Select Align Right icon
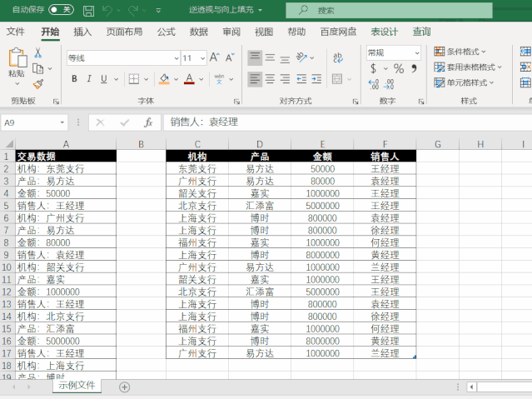The image size is (532, 399). tap(285, 79)
